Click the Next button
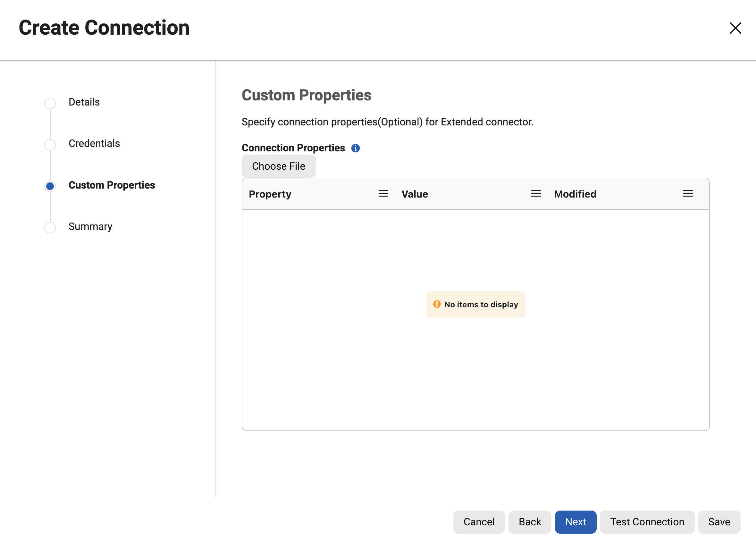The image size is (756, 542). pyautogui.click(x=575, y=522)
